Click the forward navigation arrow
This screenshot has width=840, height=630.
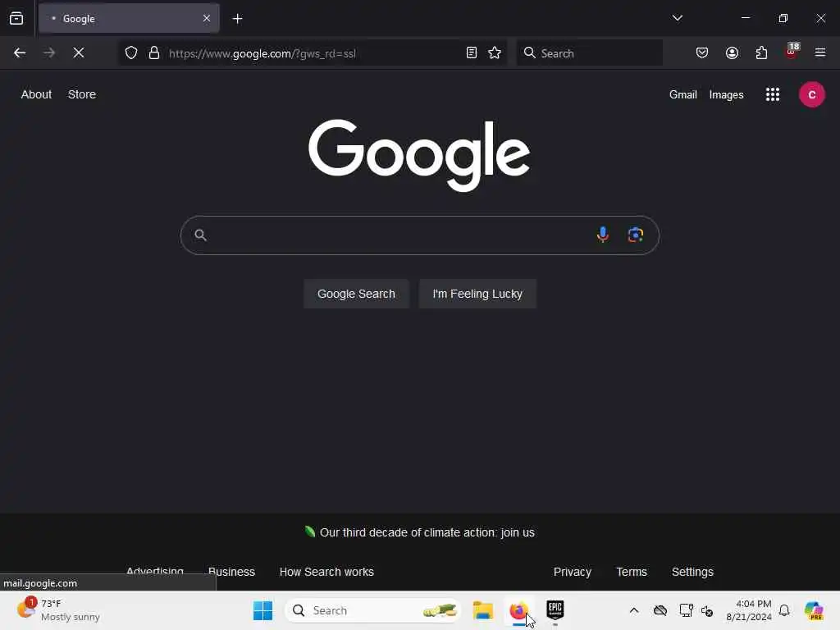(49, 53)
